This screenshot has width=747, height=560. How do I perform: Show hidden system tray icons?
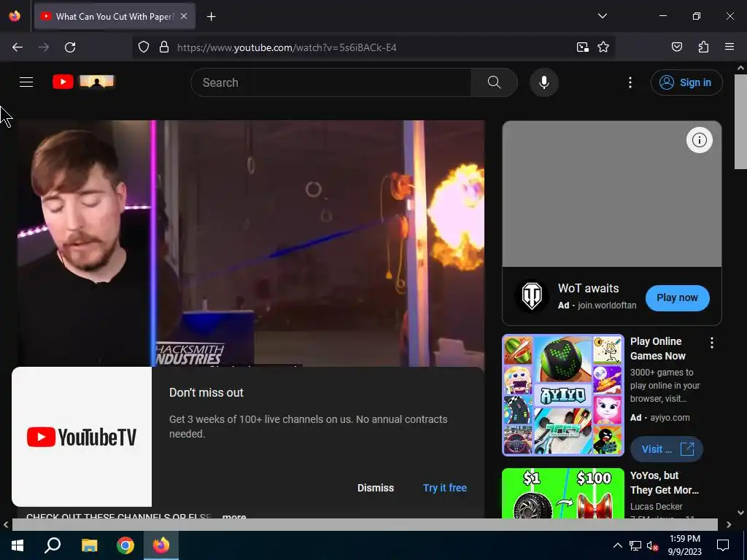tap(617, 545)
